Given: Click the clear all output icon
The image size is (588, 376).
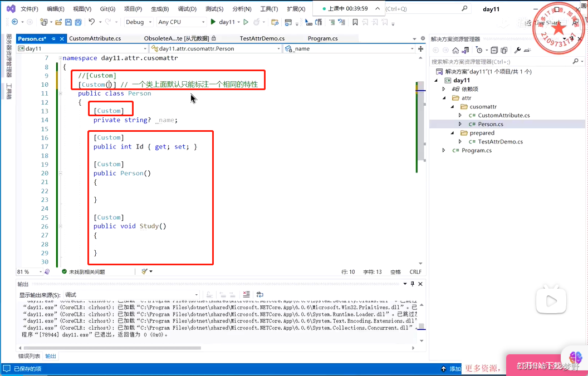Looking at the screenshot, I should (246, 294).
